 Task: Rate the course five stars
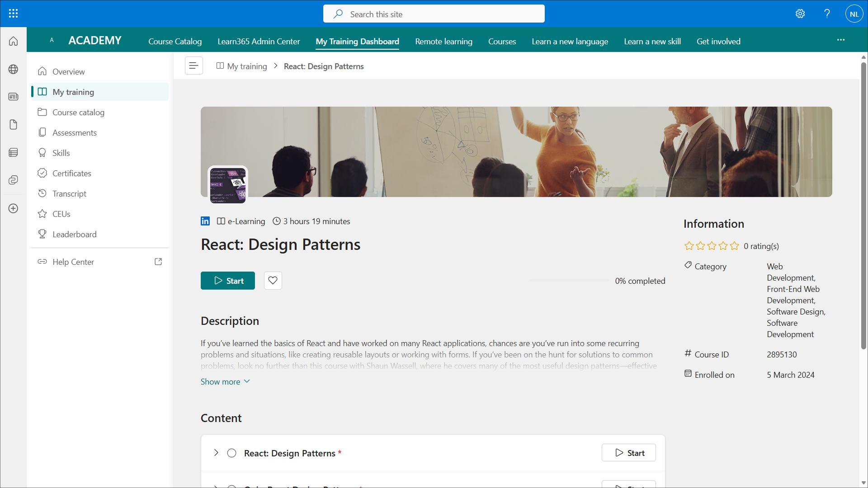(735, 246)
